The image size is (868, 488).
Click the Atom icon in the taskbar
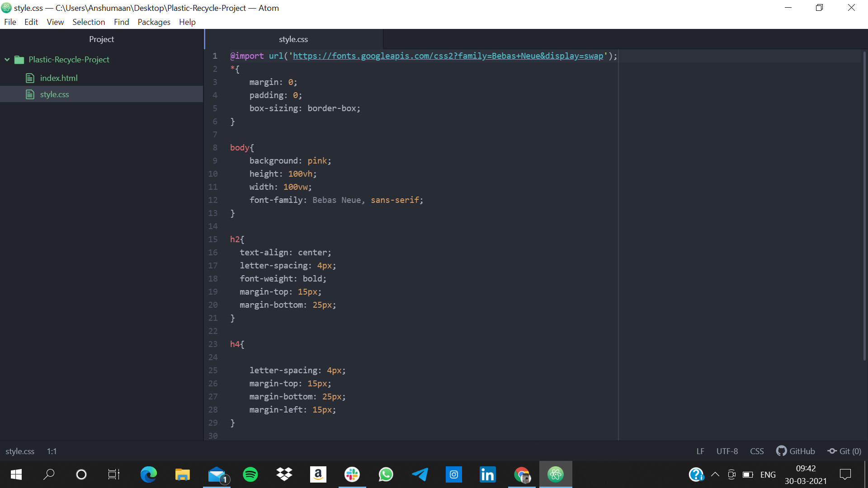pyautogui.click(x=556, y=474)
